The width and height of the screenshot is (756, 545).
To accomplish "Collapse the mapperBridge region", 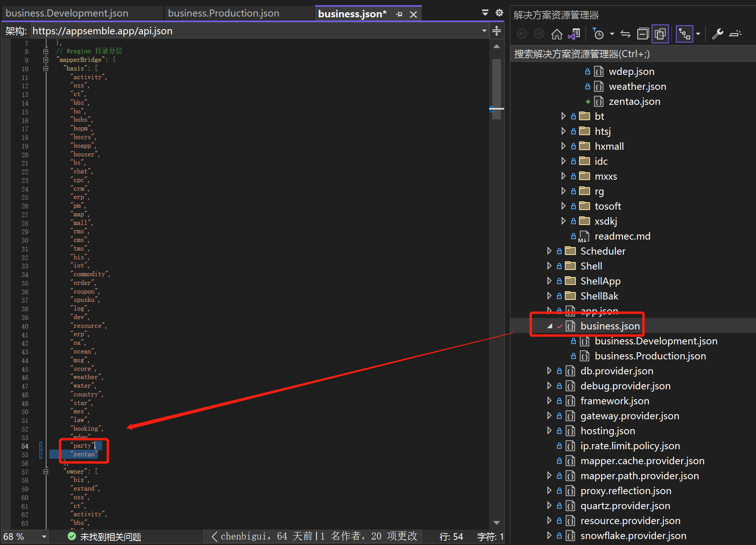I will 46,60.
